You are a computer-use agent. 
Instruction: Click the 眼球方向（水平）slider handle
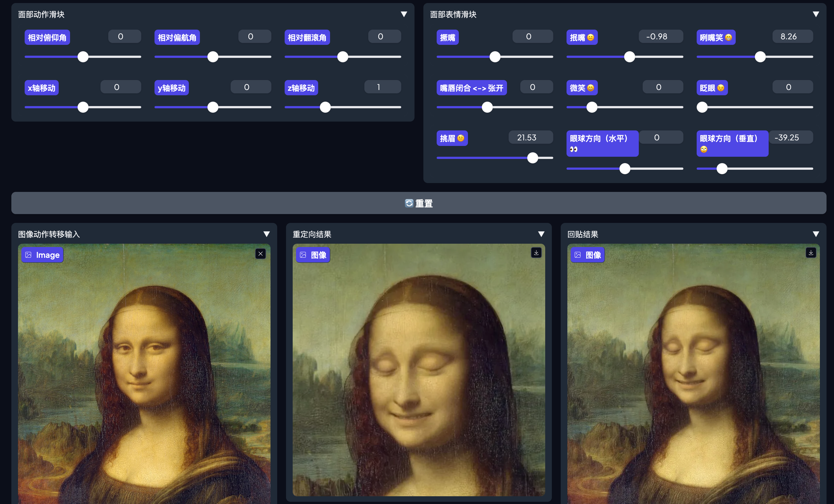tap(624, 169)
